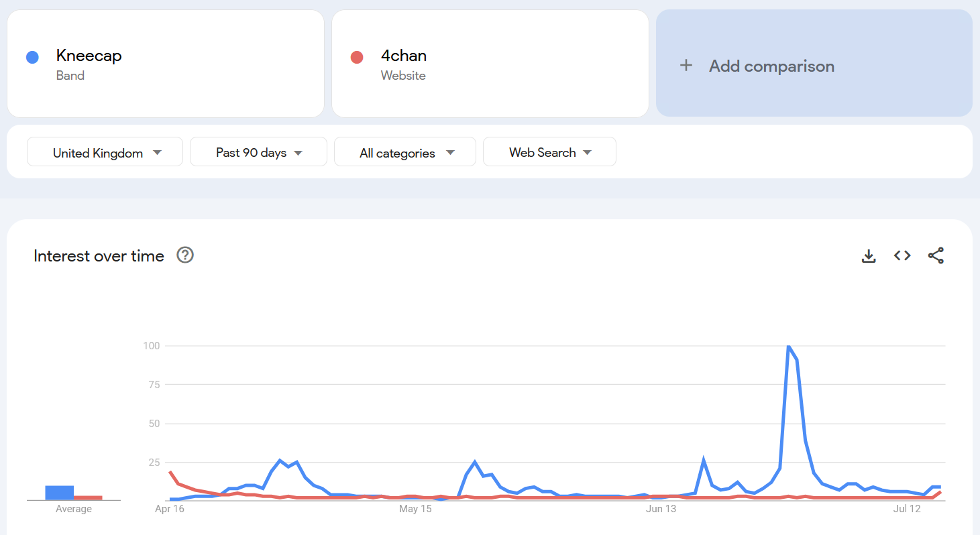Click the blue Kneecap color dot

tap(32, 57)
